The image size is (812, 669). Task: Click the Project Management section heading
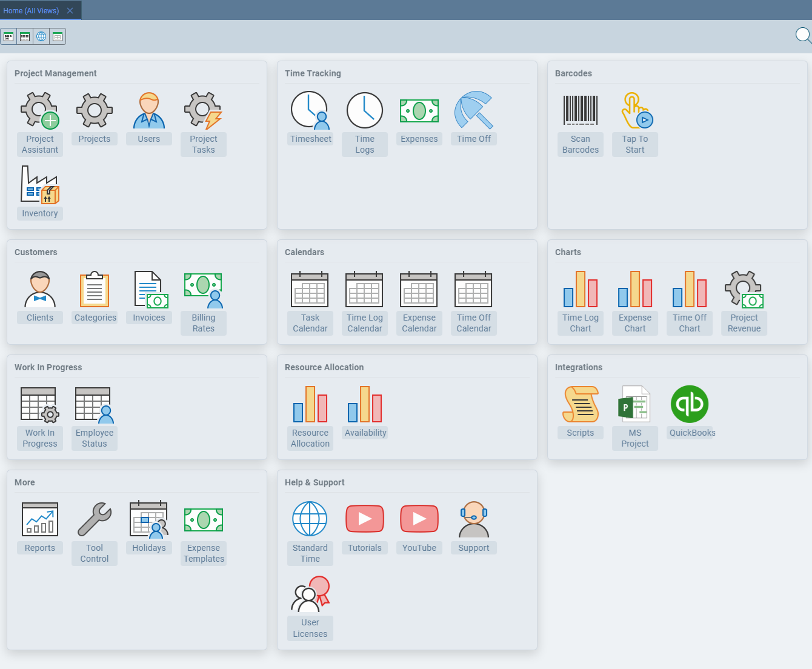(x=56, y=73)
